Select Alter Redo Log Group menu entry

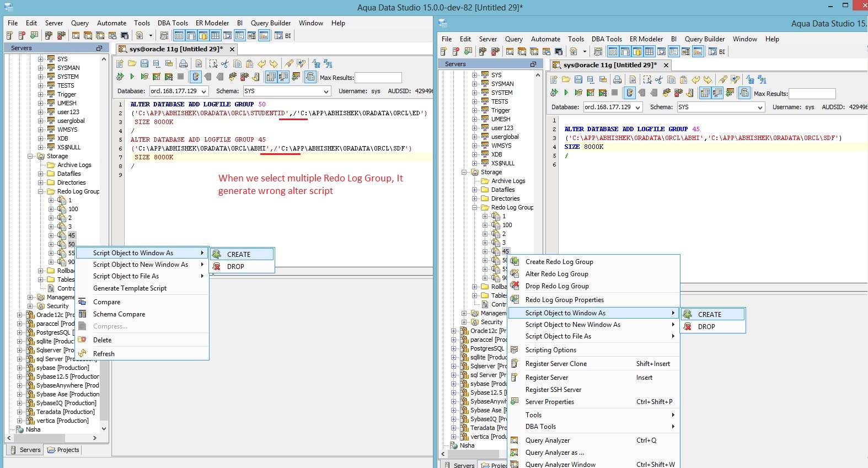[556, 274]
